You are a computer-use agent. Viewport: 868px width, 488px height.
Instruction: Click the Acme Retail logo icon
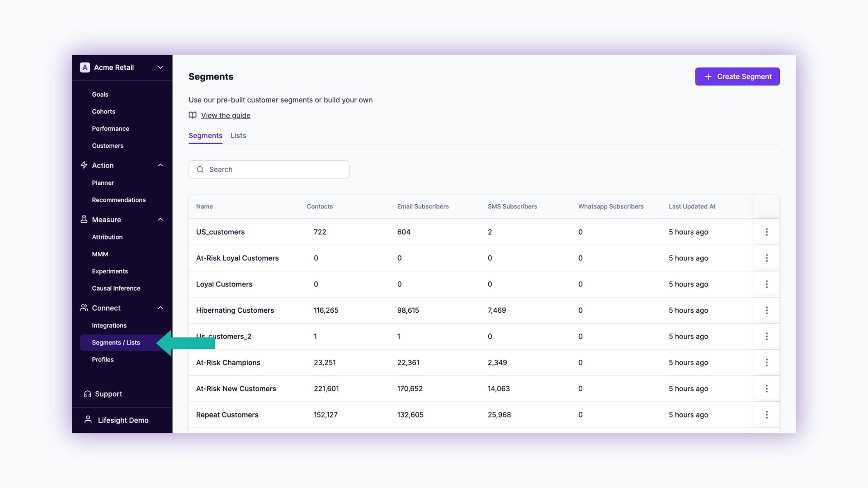pos(85,67)
